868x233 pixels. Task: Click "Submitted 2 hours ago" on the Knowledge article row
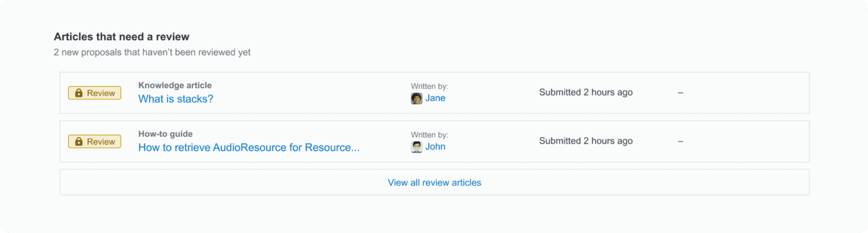[586, 92]
